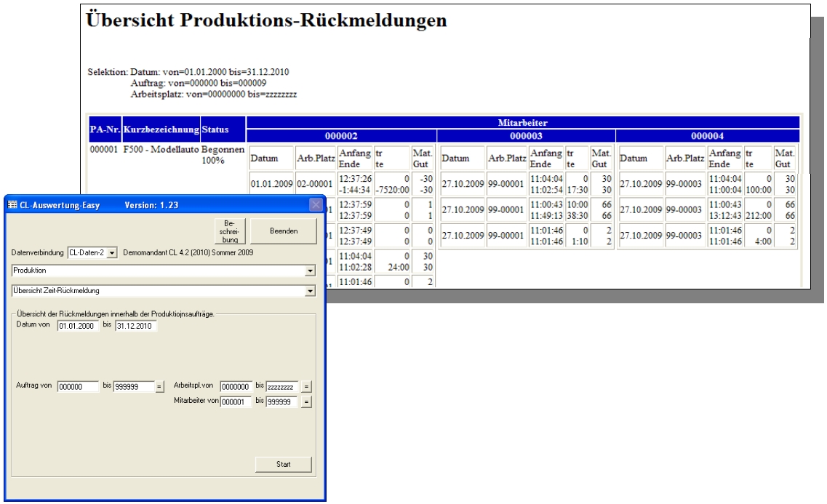Image resolution: width=827 pixels, height=504 pixels.
Task: Open the Beschreibung button
Action: click(x=230, y=231)
